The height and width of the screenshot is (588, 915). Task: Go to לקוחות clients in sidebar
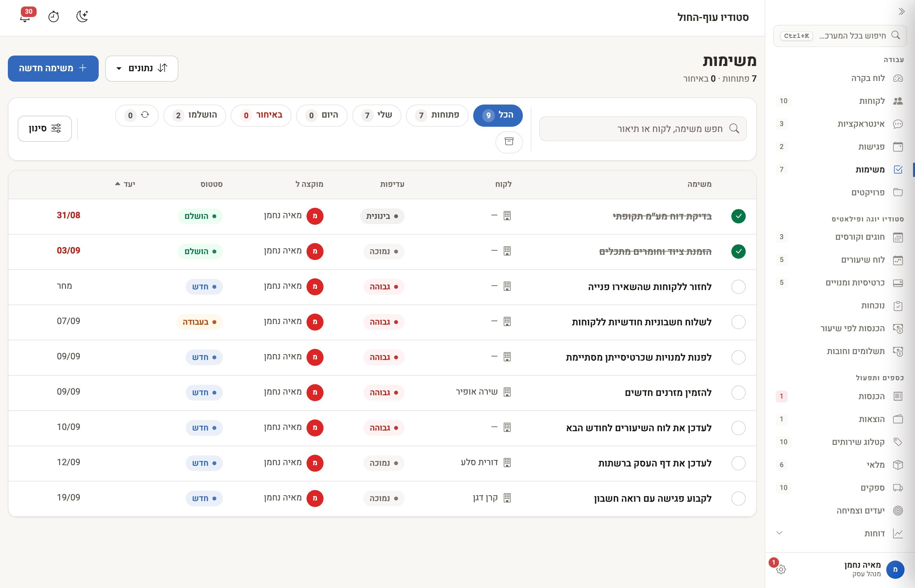840,101
